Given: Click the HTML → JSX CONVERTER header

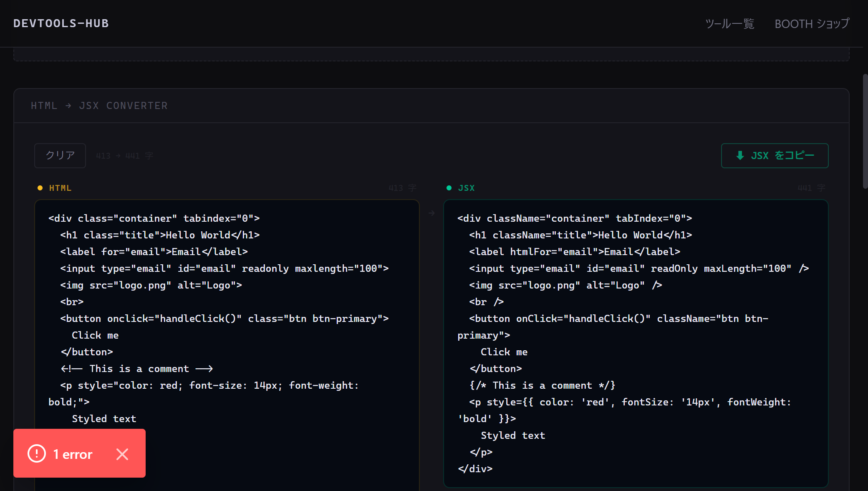Looking at the screenshot, I should tap(99, 106).
